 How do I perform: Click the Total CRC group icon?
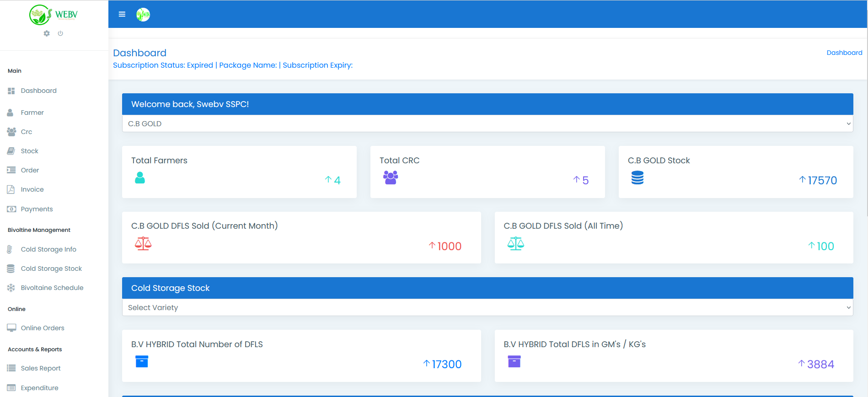click(391, 177)
